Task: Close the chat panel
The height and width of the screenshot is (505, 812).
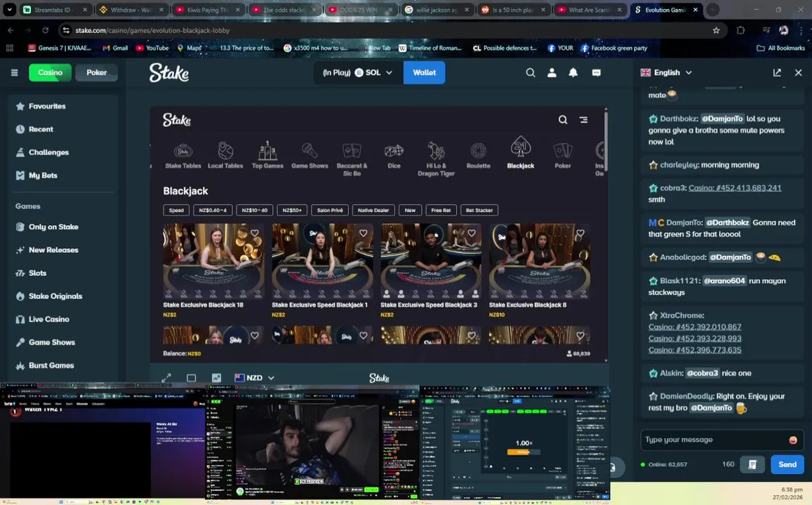Action: pos(798,72)
